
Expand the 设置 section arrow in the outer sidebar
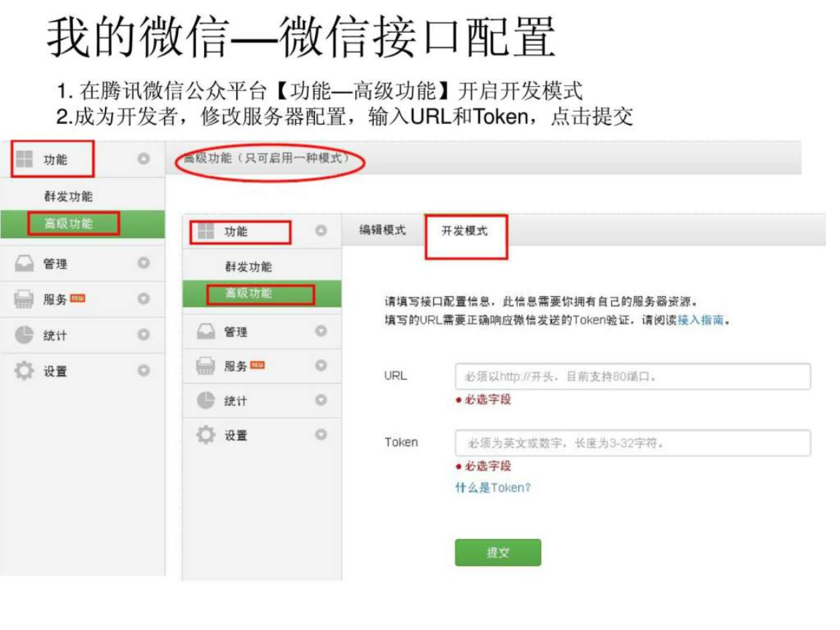[144, 370]
